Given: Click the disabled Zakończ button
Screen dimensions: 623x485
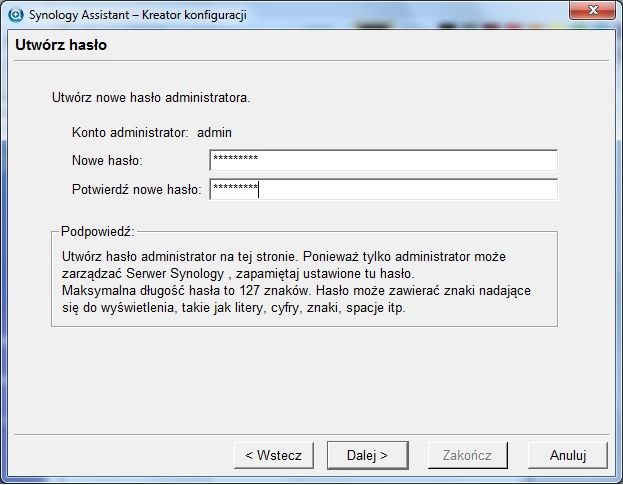Looking at the screenshot, I should click(x=468, y=455).
